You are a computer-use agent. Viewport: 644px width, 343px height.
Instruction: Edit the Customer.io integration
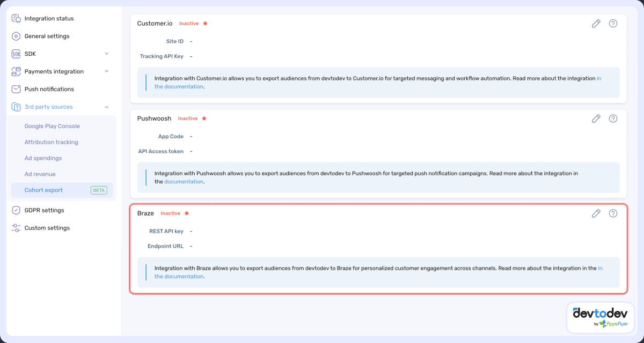pos(596,23)
